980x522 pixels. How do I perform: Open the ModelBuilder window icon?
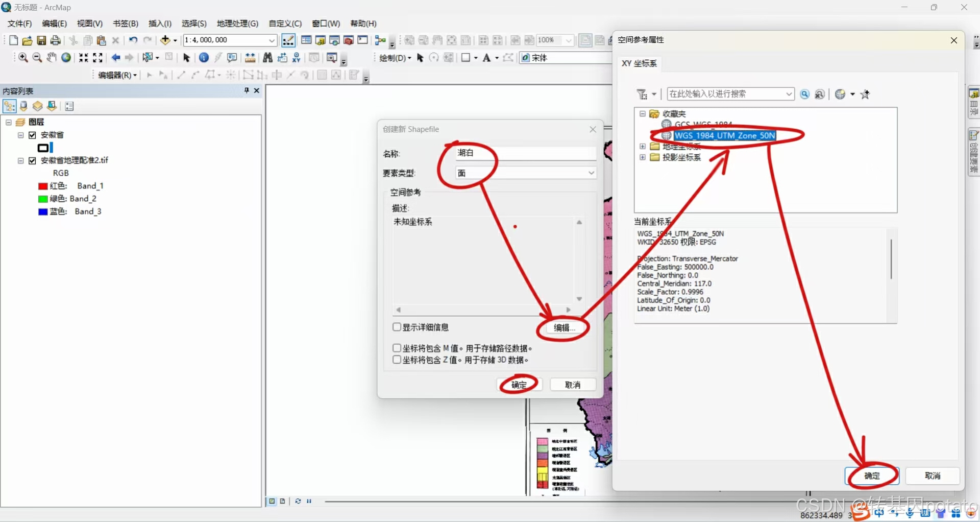click(x=380, y=40)
